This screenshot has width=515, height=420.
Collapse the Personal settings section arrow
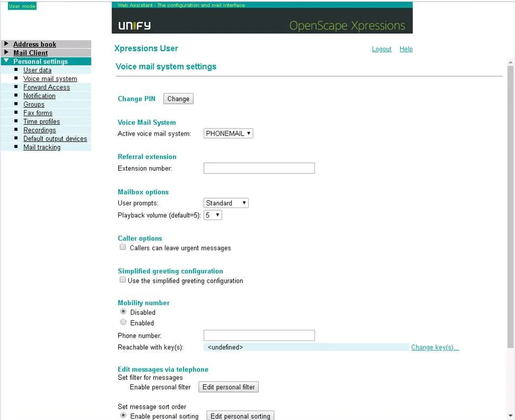pos(6,61)
